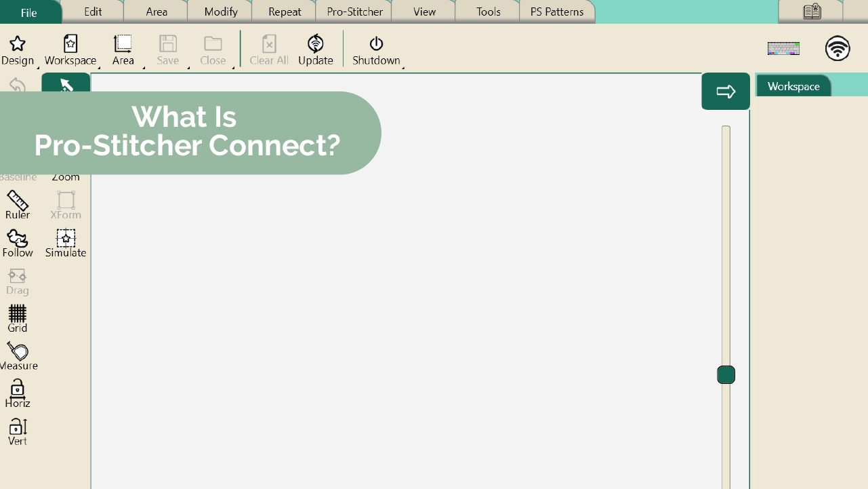868x489 pixels.
Task: Open the Wi-Fi connection status icon
Action: (x=838, y=49)
